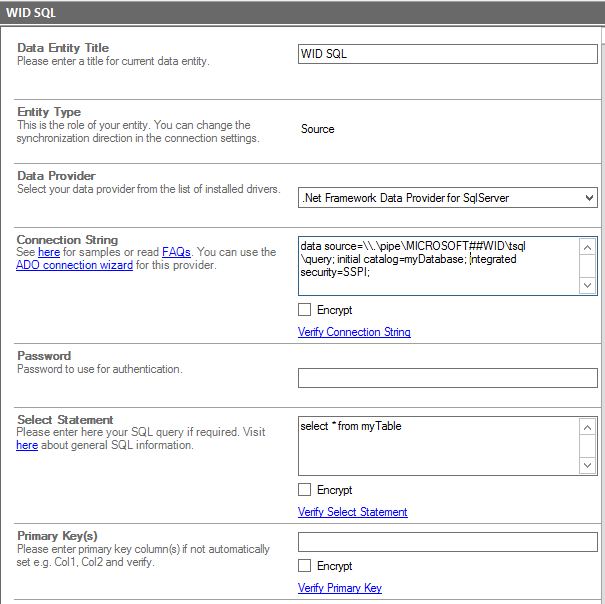The height and width of the screenshot is (604, 605).
Task: Click the Verify Select Statement link
Action: click(352, 512)
